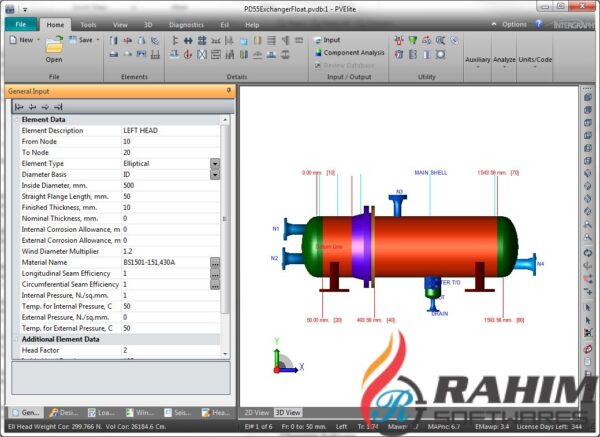Viewport: 600px width, 437px height.
Task: Open the Diameter Basis dropdown
Action: pos(214,174)
